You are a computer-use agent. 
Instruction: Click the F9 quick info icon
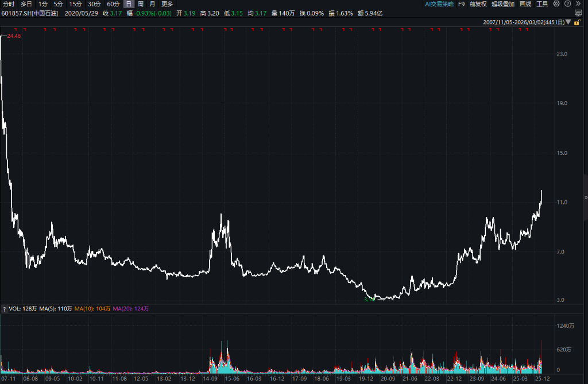coord(461,4)
